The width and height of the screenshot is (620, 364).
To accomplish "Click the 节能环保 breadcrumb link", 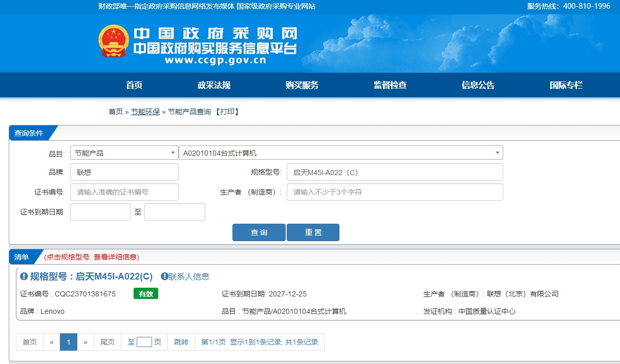I will pyautogui.click(x=145, y=112).
